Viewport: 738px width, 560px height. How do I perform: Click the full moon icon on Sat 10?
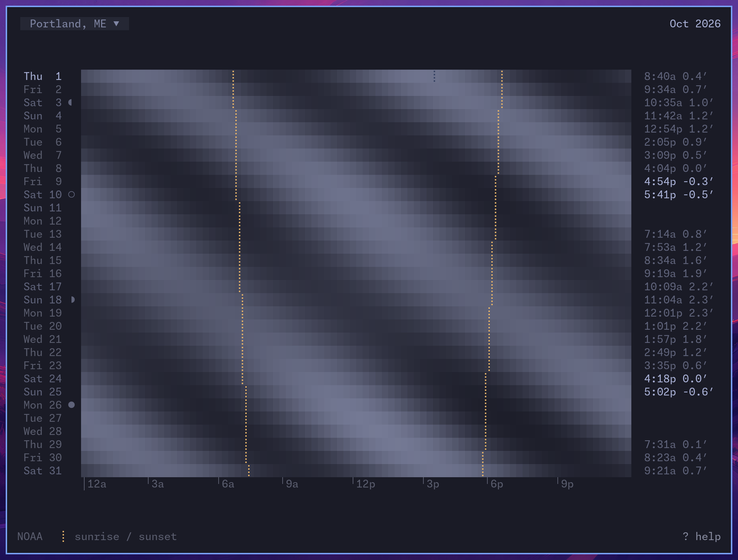pyautogui.click(x=71, y=195)
